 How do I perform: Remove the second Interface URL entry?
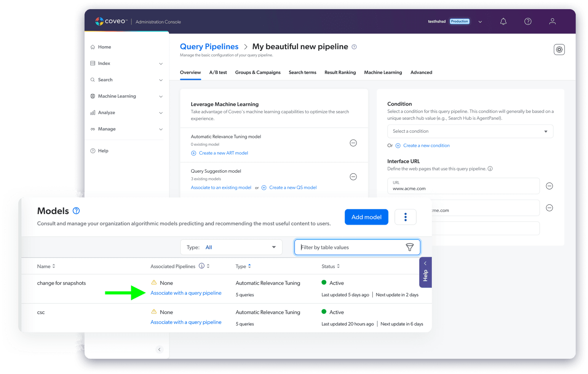(550, 208)
